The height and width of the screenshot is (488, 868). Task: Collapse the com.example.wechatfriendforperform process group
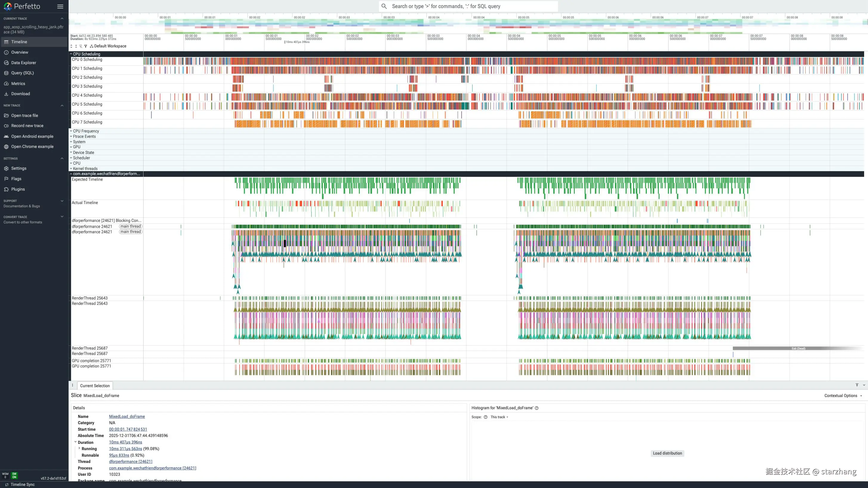click(x=71, y=174)
